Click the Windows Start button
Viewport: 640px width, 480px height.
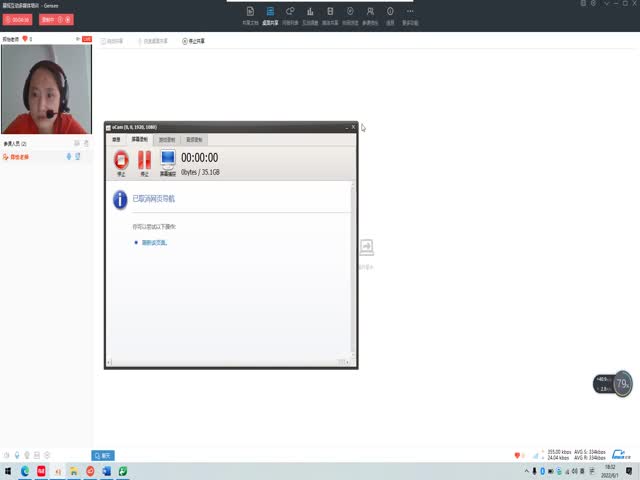tap(8, 470)
